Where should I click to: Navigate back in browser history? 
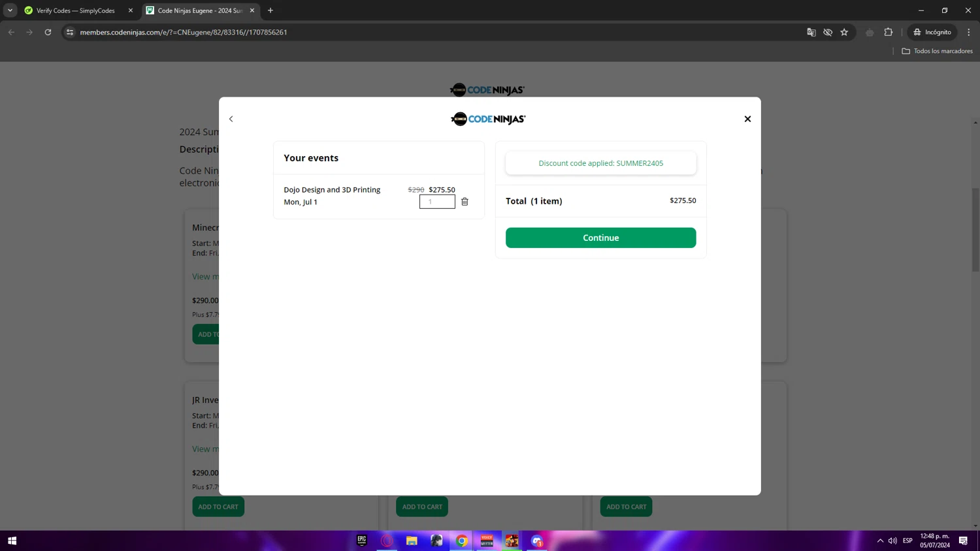click(x=11, y=32)
